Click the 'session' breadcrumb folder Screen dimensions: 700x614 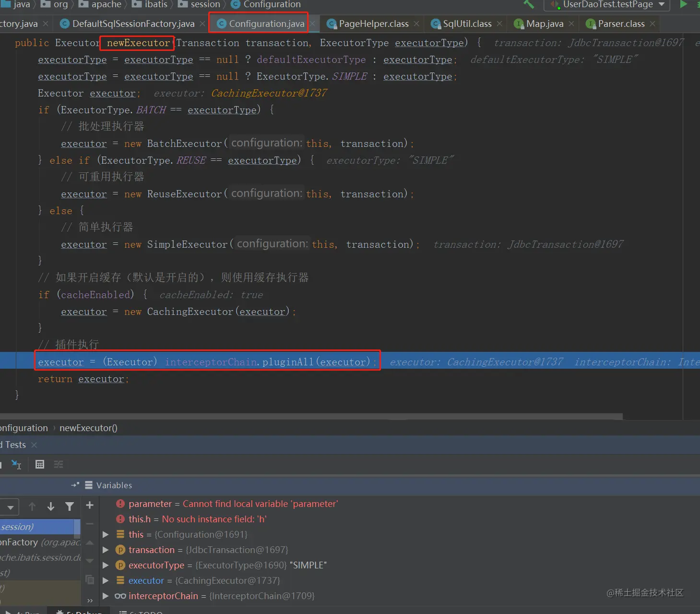click(x=200, y=4)
